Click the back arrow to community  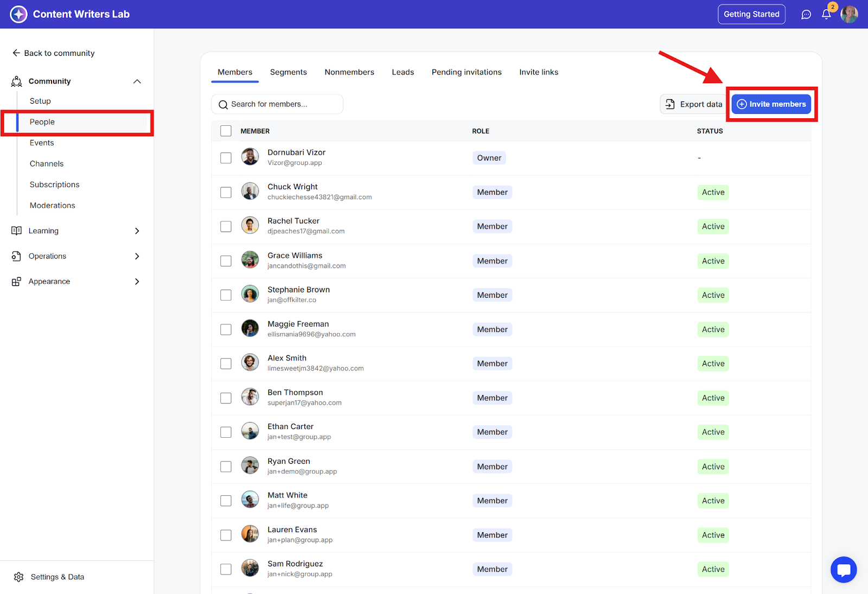(16, 53)
